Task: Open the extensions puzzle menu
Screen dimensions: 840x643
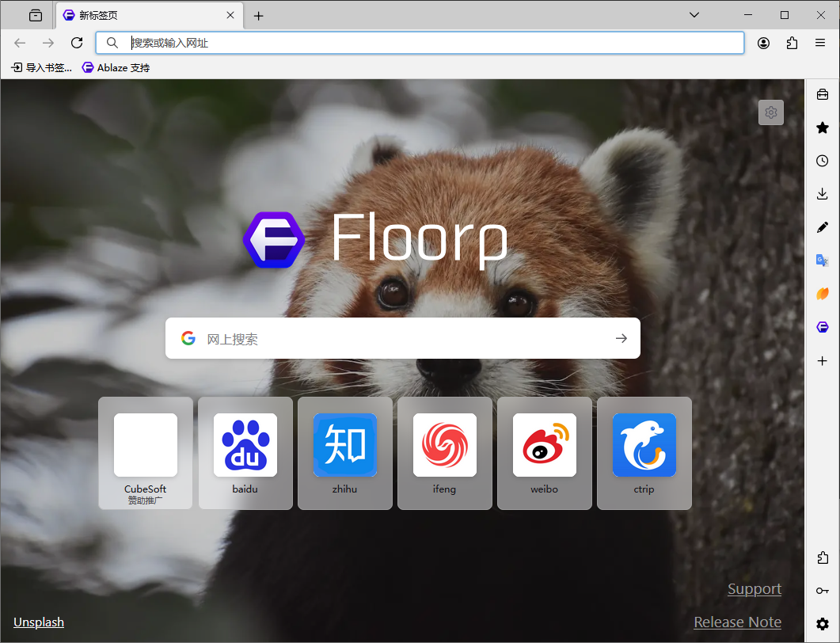Action: pos(792,43)
